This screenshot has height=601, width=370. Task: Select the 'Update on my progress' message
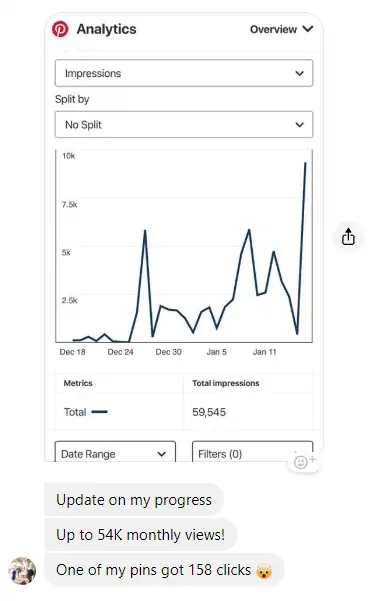(134, 500)
